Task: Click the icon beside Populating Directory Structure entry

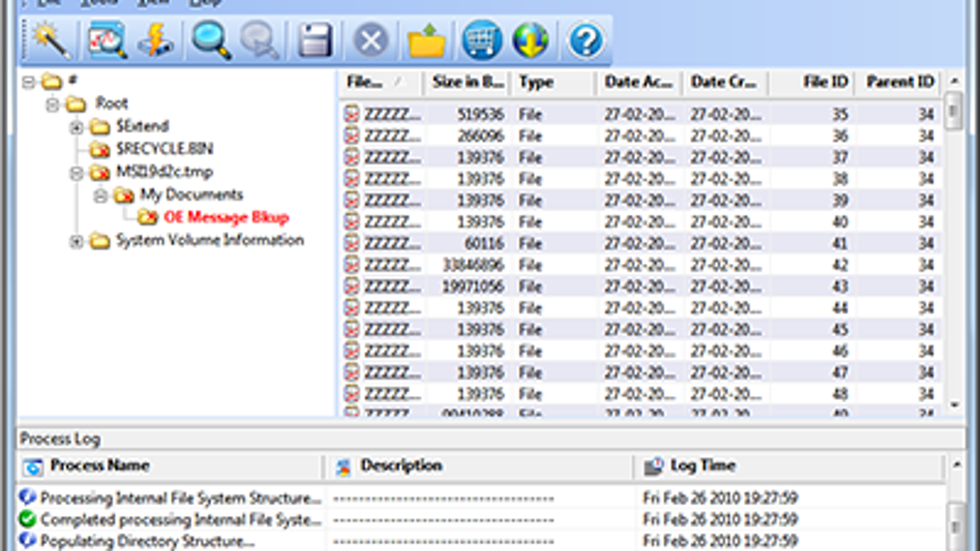Action: (28, 540)
